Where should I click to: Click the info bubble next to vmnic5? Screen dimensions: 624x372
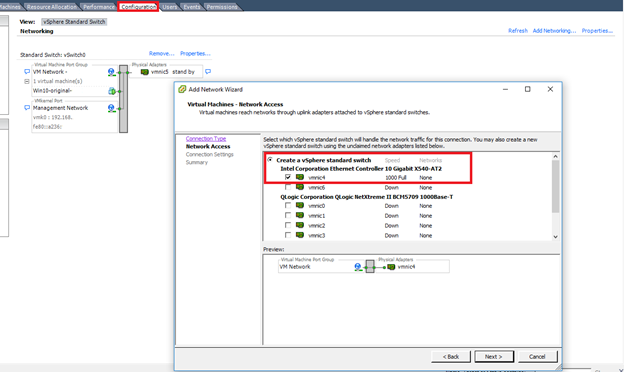tap(208, 72)
